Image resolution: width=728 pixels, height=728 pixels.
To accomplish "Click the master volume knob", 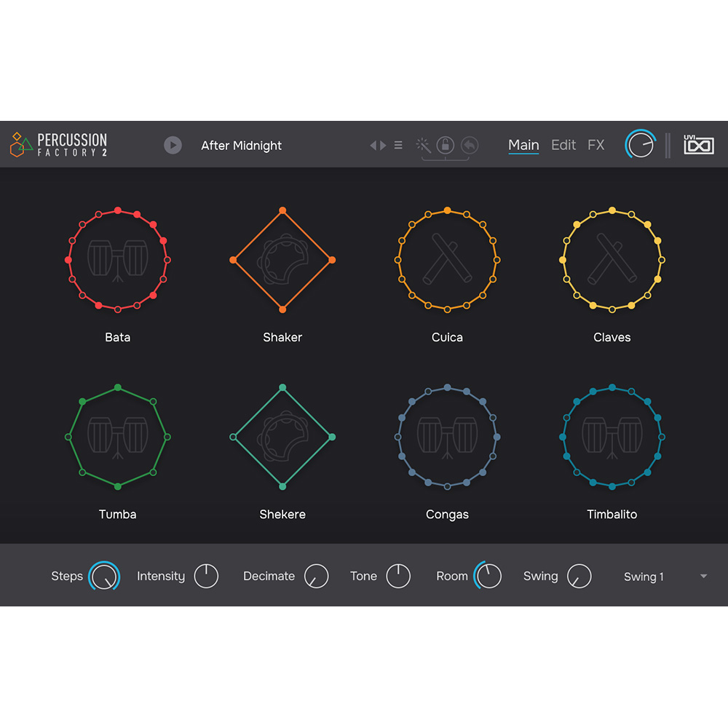I will click(641, 144).
